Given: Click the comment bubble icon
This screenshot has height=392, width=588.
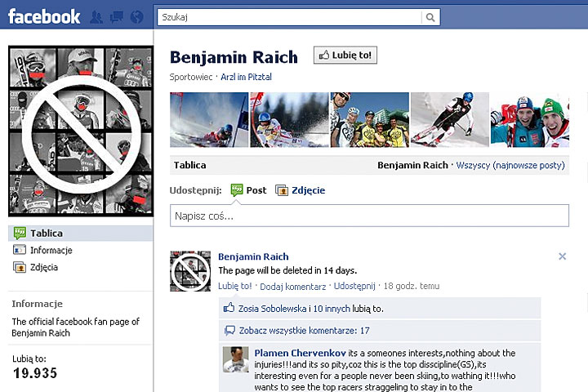Looking at the screenshot, I should point(229,331).
